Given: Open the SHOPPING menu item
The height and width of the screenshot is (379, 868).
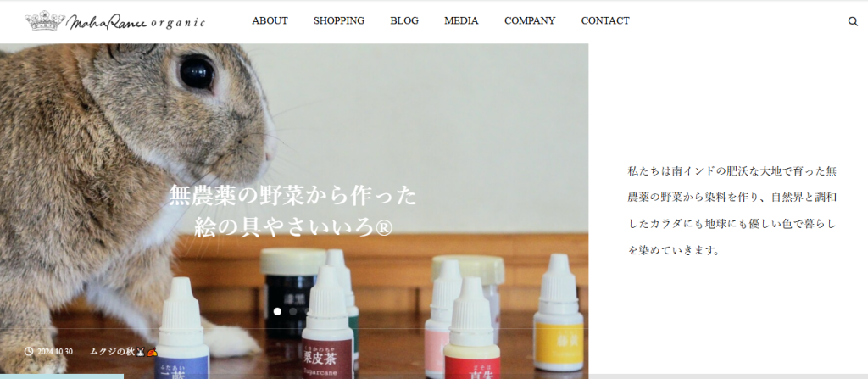Looking at the screenshot, I should pyautogui.click(x=339, y=21).
